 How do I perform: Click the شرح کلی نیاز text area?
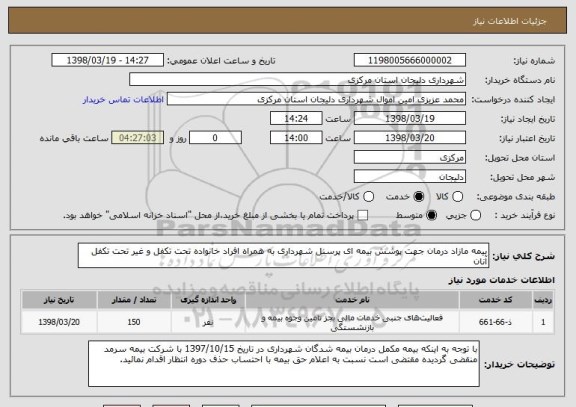pos(284,255)
